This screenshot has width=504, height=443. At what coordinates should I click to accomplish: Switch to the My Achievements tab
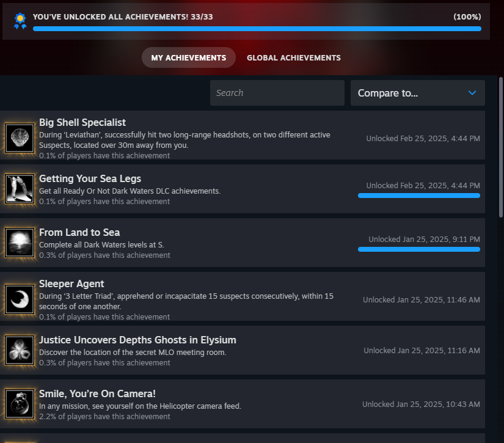coord(189,57)
